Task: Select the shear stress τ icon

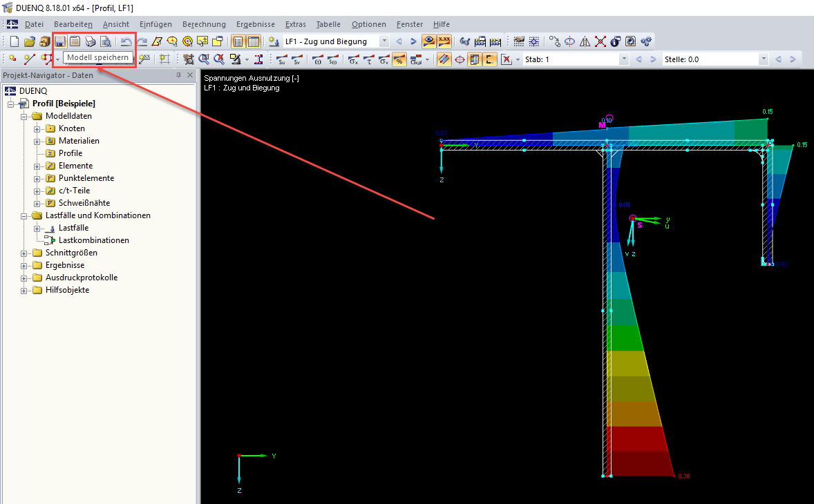Action: coord(368,59)
